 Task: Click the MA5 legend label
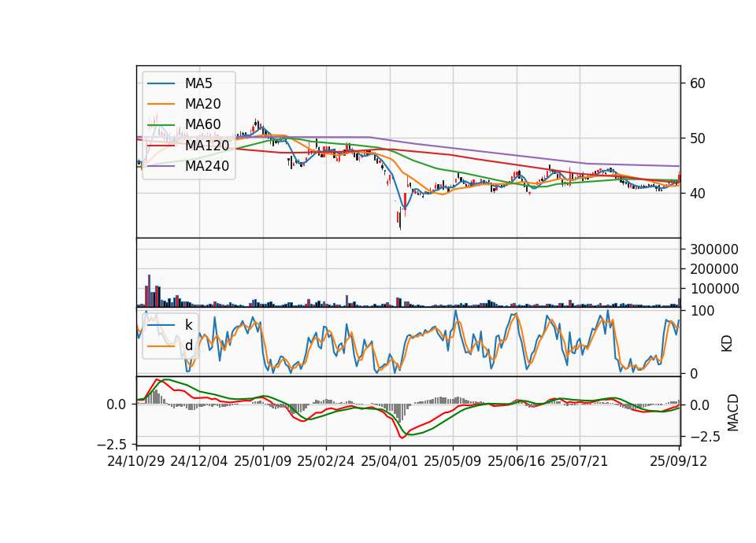198,83
